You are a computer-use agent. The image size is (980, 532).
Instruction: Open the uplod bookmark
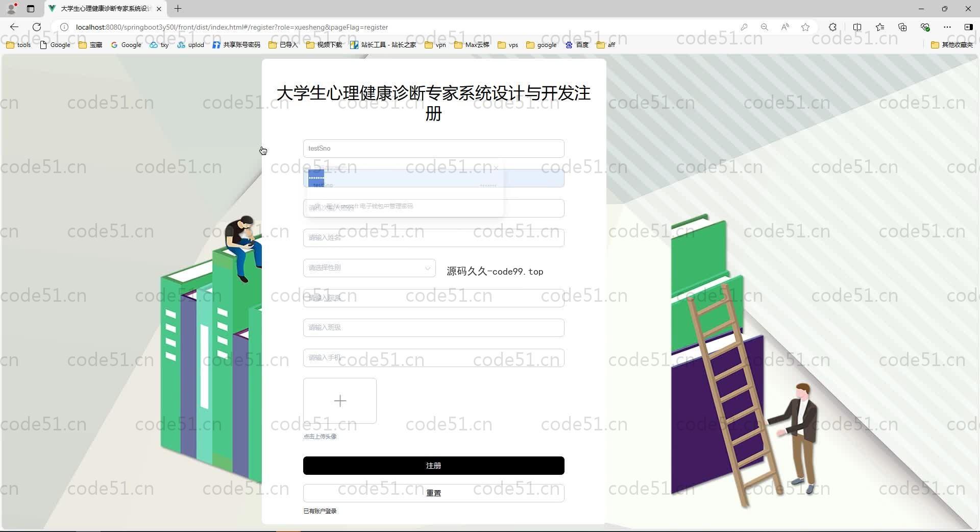click(190, 45)
